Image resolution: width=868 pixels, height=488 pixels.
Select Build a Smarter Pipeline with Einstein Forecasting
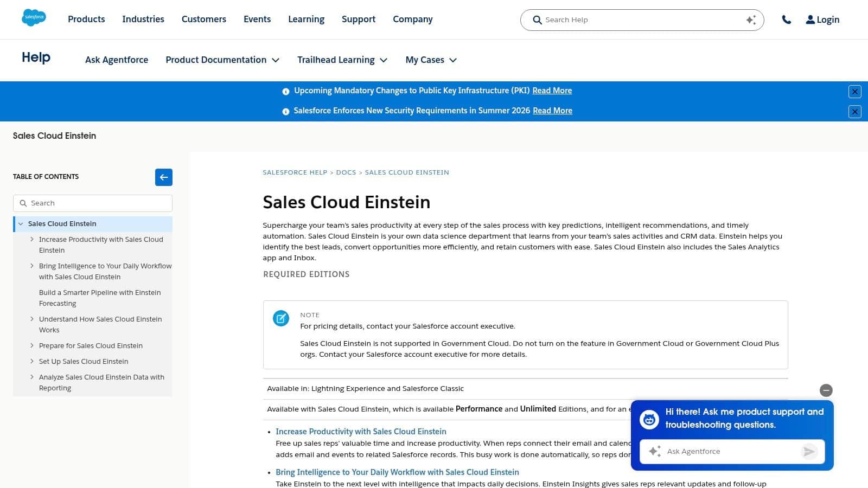click(100, 298)
